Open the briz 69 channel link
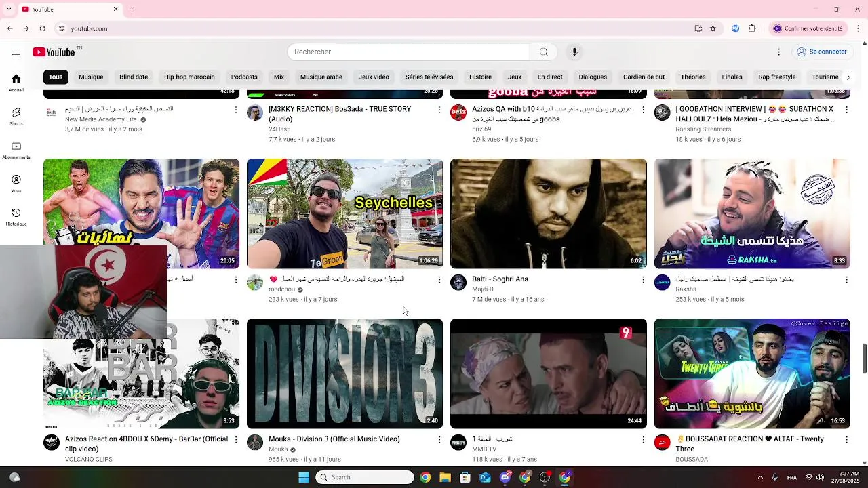Viewport: 868px width, 488px height. click(x=481, y=129)
